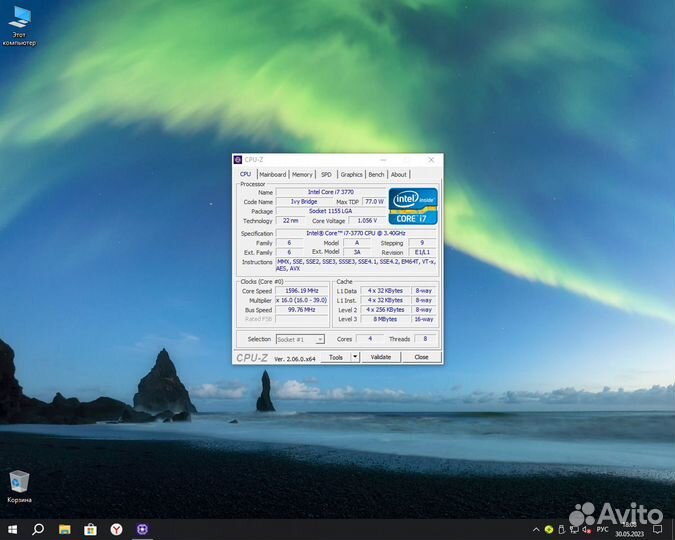Open the Этот компьютер desktop icon
This screenshot has height=540, width=675.
pos(19,22)
